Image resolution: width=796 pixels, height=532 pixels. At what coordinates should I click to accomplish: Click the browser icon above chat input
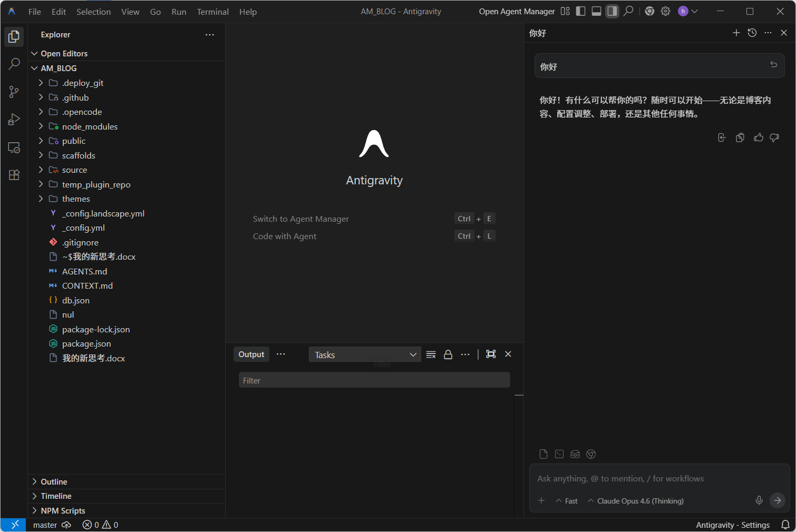pos(591,454)
